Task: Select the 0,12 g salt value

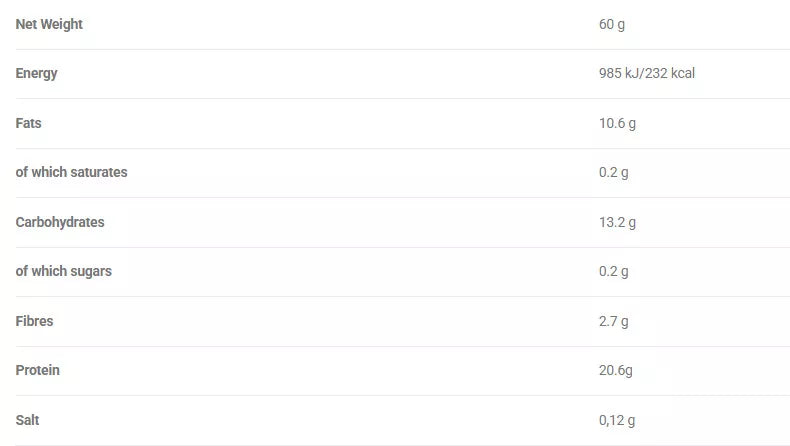Action: [617, 420]
